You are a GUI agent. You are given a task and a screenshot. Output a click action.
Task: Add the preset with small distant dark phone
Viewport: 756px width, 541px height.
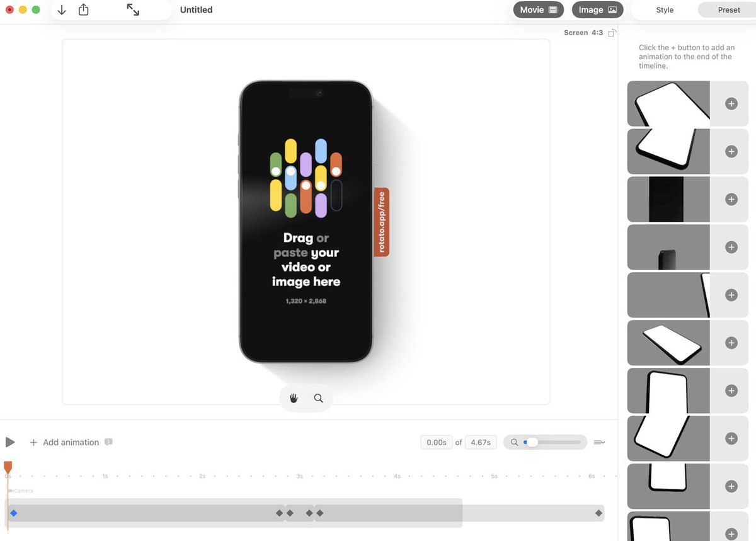(731, 248)
